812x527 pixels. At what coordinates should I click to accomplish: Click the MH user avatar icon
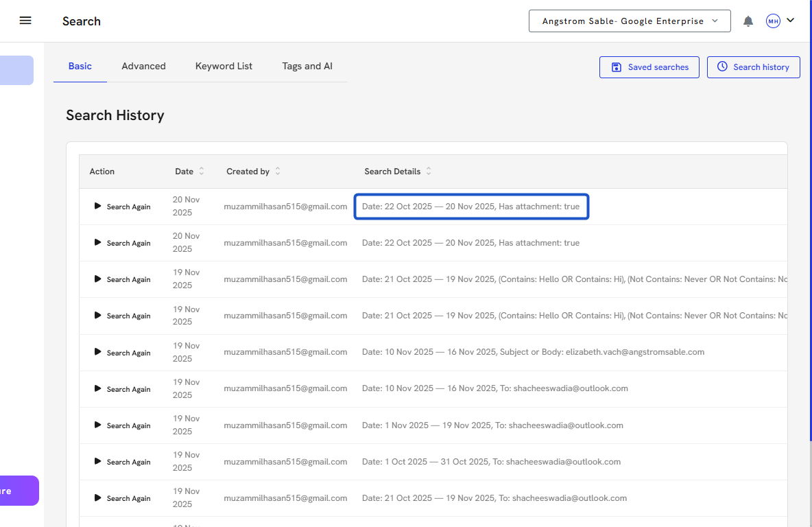[x=773, y=21]
